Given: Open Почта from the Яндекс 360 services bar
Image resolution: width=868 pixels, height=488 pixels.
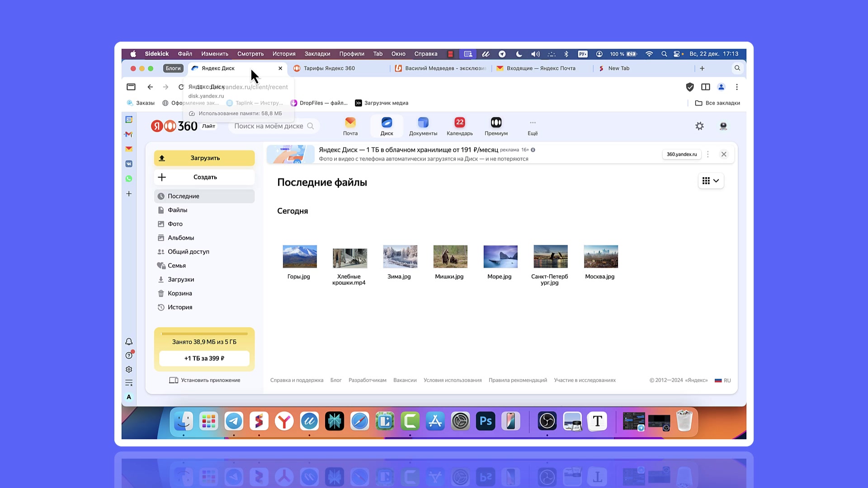Looking at the screenshot, I should click(350, 126).
